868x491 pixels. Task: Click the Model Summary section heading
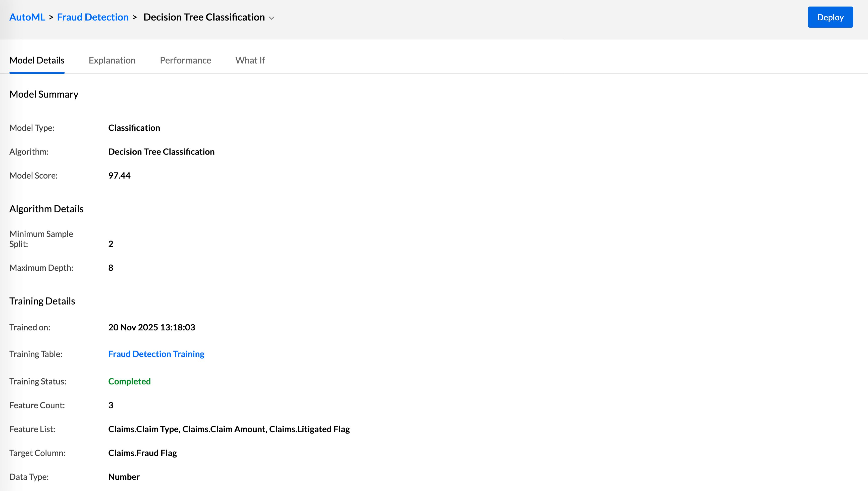point(44,94)
